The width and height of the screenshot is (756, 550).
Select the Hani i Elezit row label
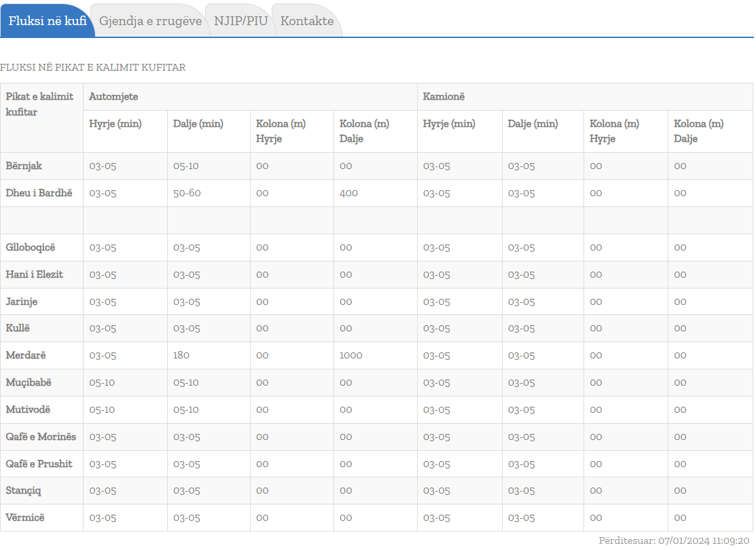click(34, 274)
